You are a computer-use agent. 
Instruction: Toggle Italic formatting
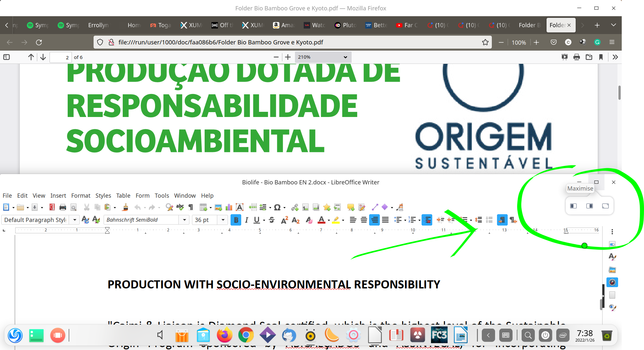click(246, 220)
